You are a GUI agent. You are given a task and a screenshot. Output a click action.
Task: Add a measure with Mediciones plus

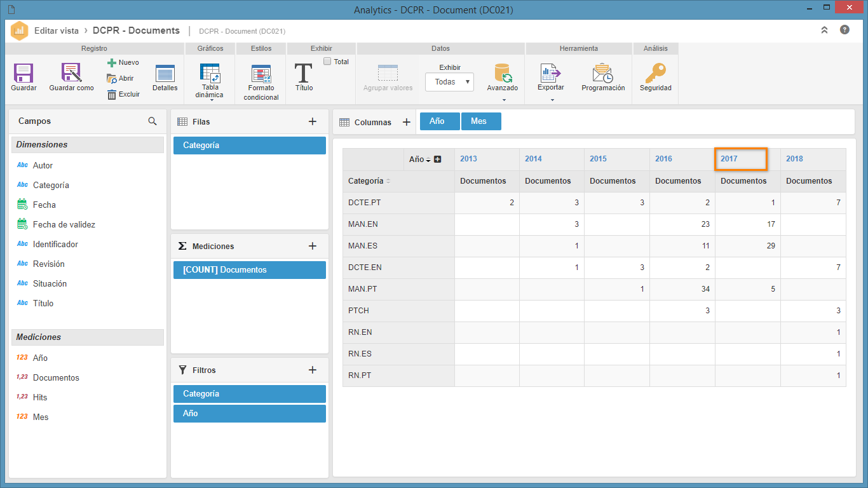click(x=313, y=246)
